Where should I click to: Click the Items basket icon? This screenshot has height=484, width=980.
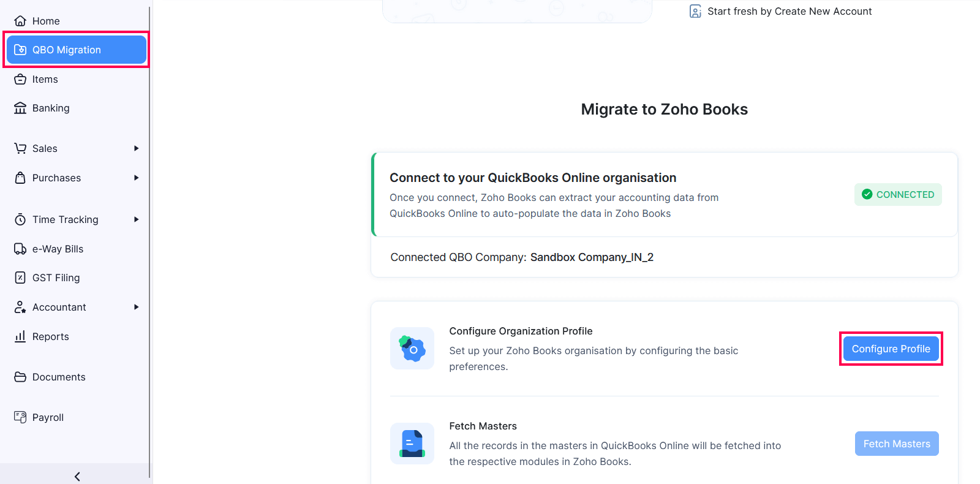coord(20,79)
